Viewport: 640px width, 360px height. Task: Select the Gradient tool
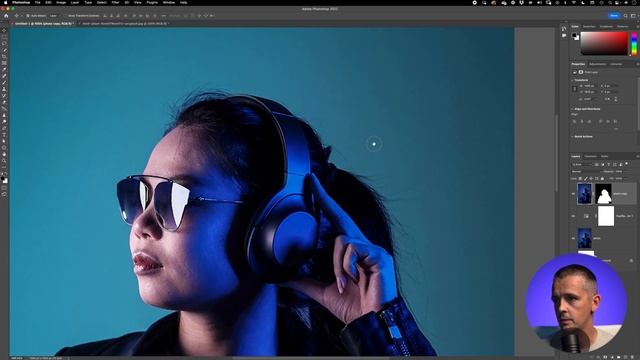(x=4, y=109)
